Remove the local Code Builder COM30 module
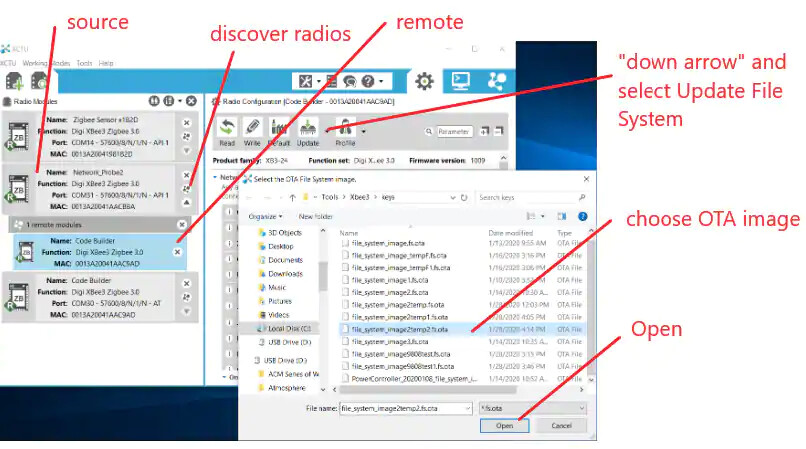Viewport: 806px width, 449px height. point(187,283)
